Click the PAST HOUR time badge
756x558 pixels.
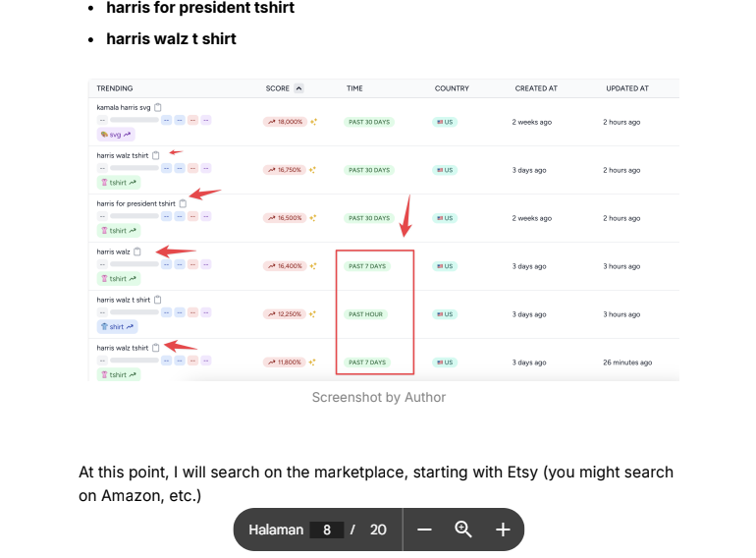(x=365, y=314)
